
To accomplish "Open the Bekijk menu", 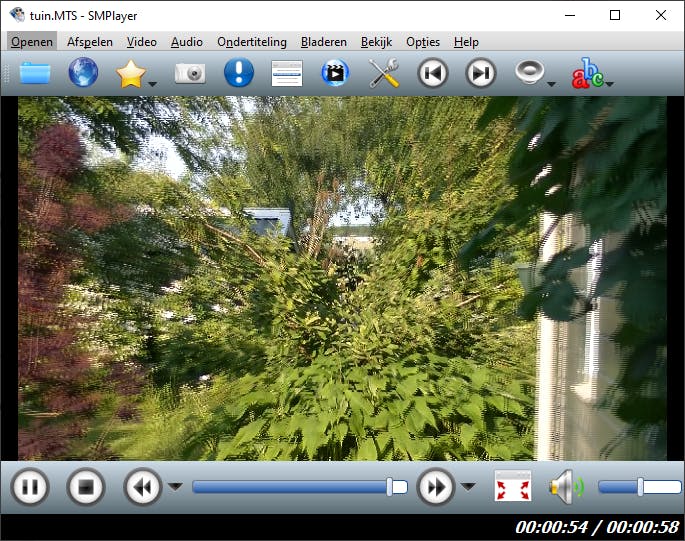I will tap(376, 42).
